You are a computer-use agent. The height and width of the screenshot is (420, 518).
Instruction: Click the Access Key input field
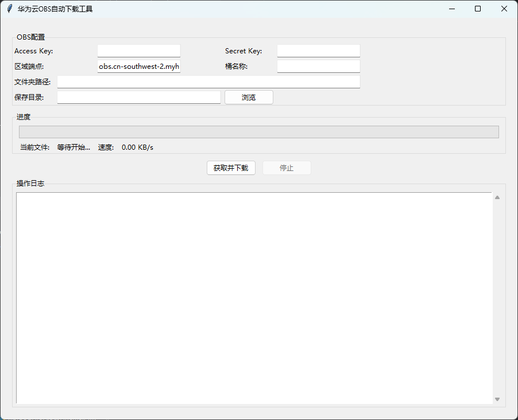(x=139, y=51)
